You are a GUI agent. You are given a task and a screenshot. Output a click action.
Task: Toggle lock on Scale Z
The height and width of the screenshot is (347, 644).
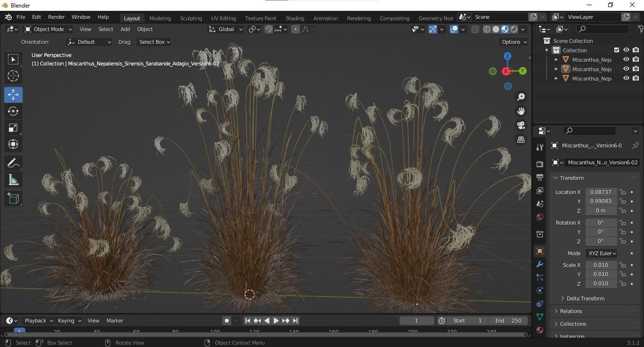pyautogui.click(x=622, y=283)
